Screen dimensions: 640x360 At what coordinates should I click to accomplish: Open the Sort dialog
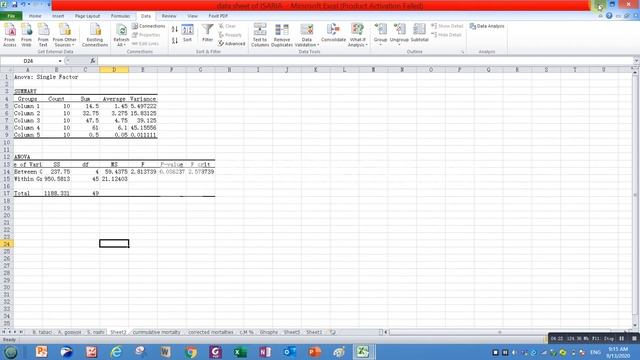pyautogui.click(x=187, y=33)
